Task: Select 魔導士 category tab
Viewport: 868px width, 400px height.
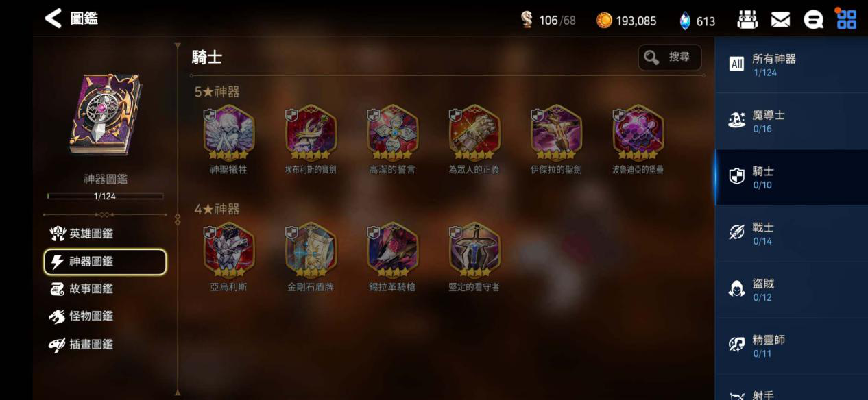Action: click(791, 121)
